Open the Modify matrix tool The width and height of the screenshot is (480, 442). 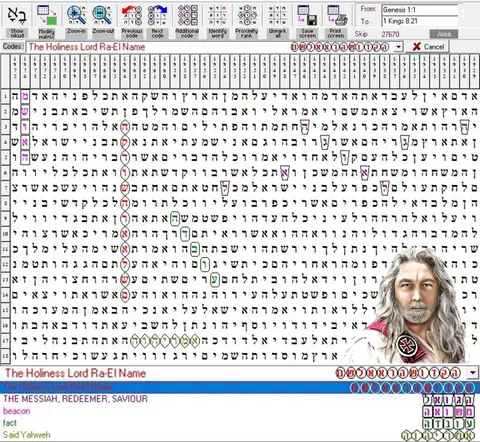click(47, 15)
